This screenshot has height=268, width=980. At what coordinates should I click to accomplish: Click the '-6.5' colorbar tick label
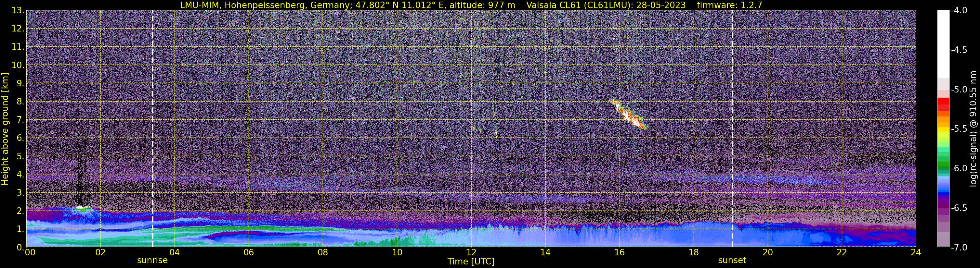959,208
